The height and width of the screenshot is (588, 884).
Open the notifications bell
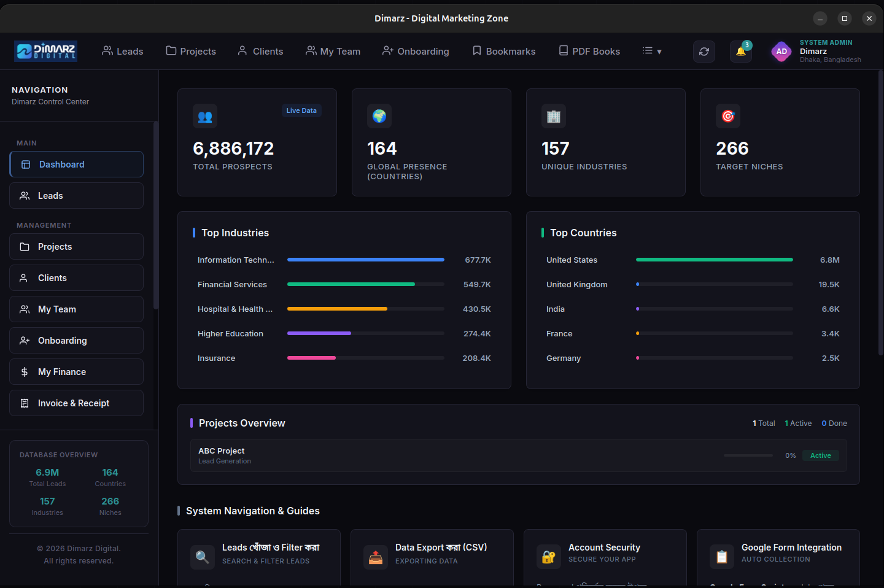[x=741, y=52]
